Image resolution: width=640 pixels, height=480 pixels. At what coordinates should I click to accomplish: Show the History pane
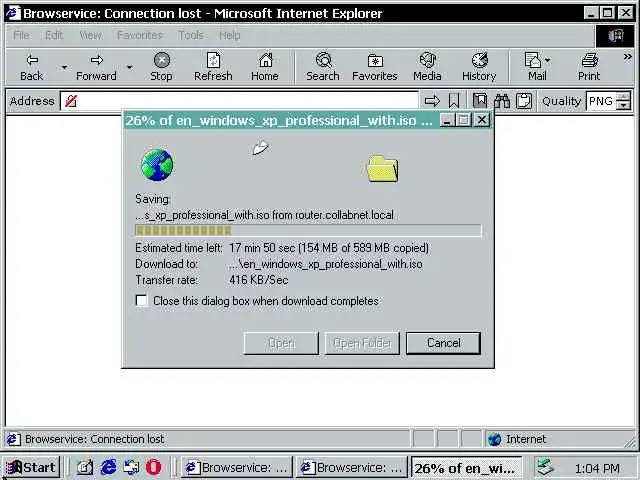pos(479,67)
